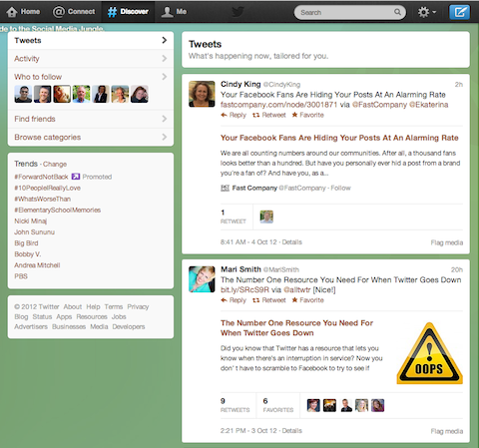Open @FastCompany mention in Cindy's tweet
The height and width of the screenshot is (448, 479).
click(x=379, y=105)
